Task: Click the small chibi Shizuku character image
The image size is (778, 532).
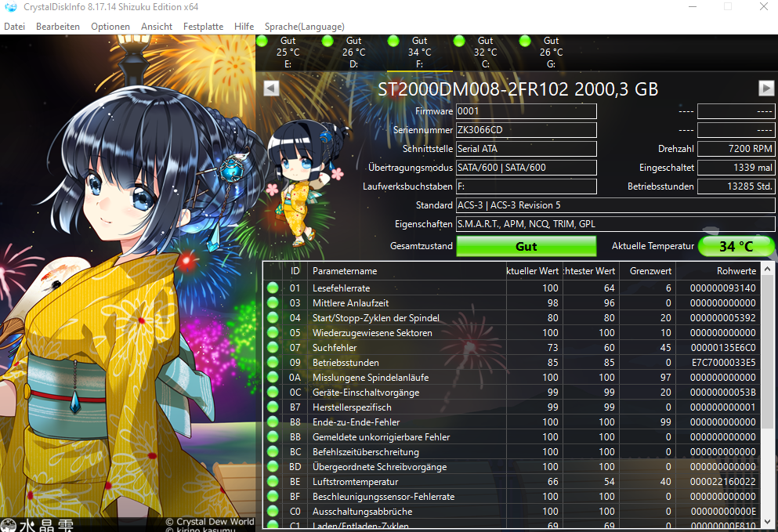Action: click(306, 185)
